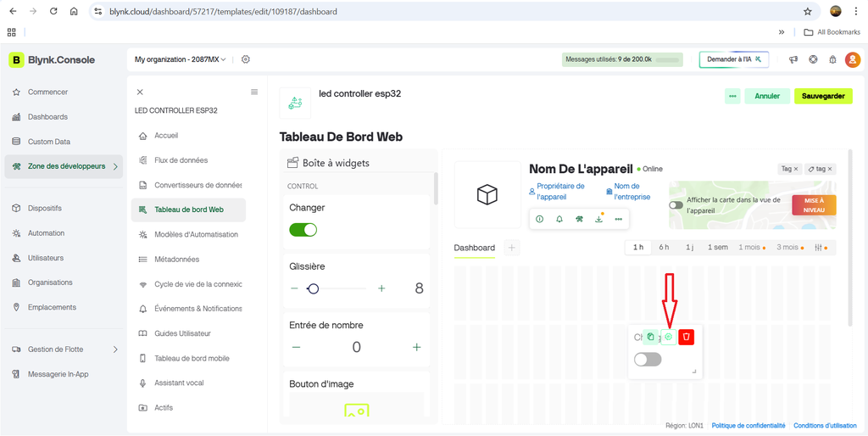Click the download icon in device toolbar
Viewport: 868px width, 436px height.
click(598, 219)
